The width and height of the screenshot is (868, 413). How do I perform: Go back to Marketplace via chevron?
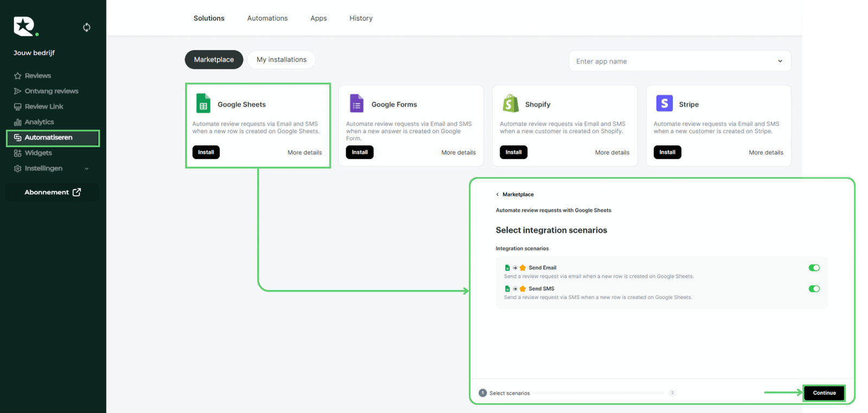(x=497, y=194)
